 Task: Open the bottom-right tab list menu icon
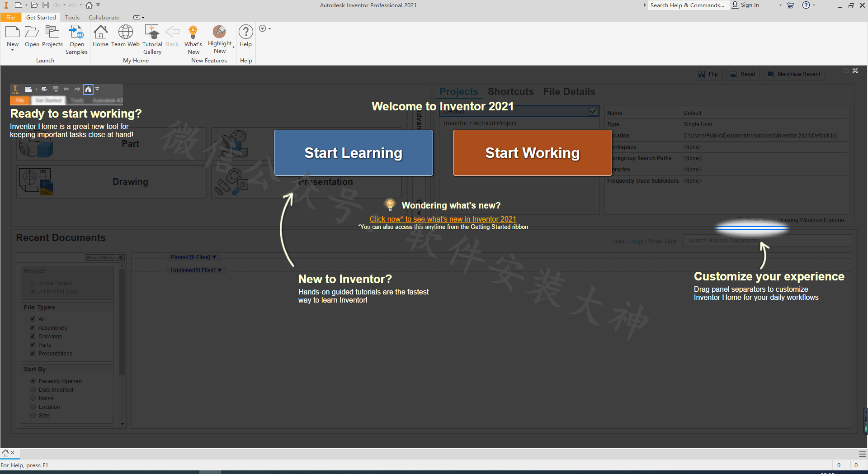[863, 454]
